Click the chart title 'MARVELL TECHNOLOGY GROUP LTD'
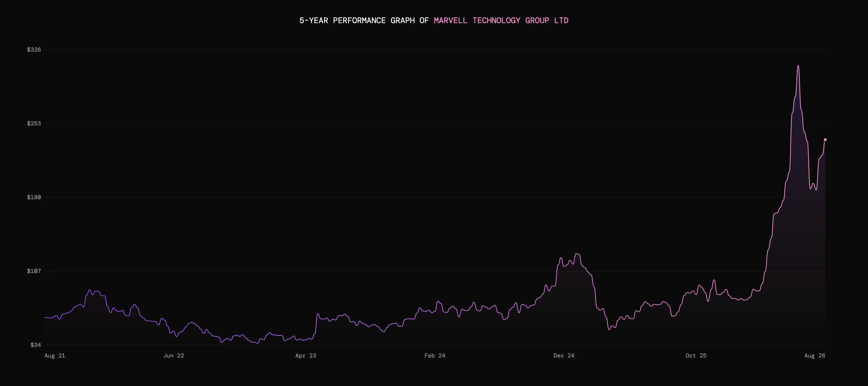The width and height of the screenshot is (868, 386). [x=501, y=20]
